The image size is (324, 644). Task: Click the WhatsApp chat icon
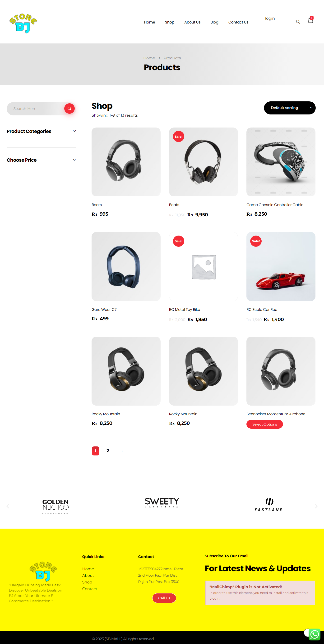click(314, 634)
